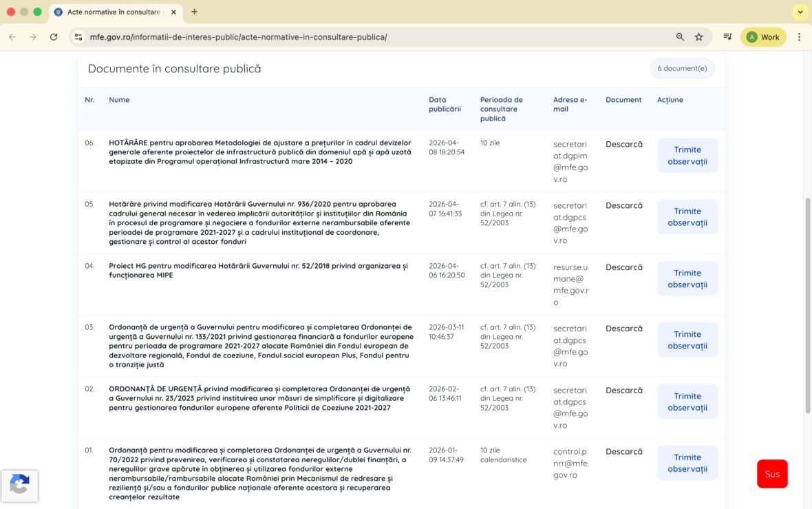Select the Acte normative în consultare tab

(110, 12)
